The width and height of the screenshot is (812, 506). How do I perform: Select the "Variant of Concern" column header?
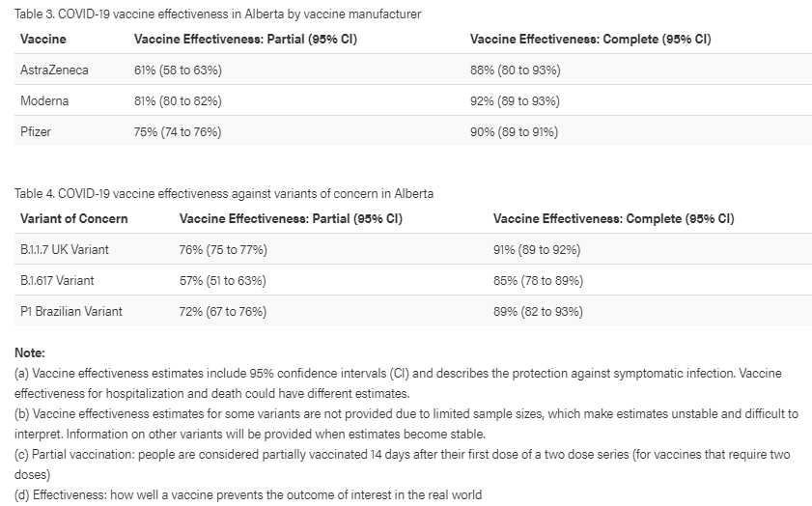click(x=73, y=218)
